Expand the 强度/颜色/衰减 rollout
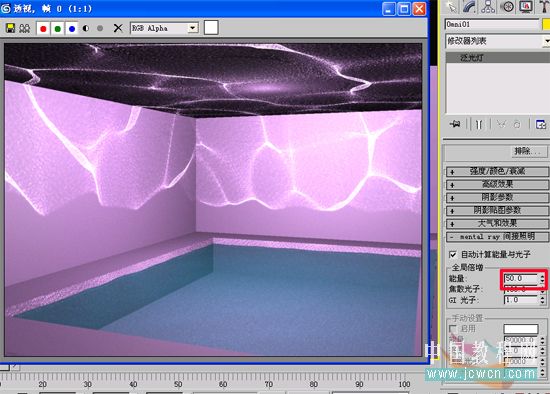This screenshot has height=394, width=550. (497, 171)
